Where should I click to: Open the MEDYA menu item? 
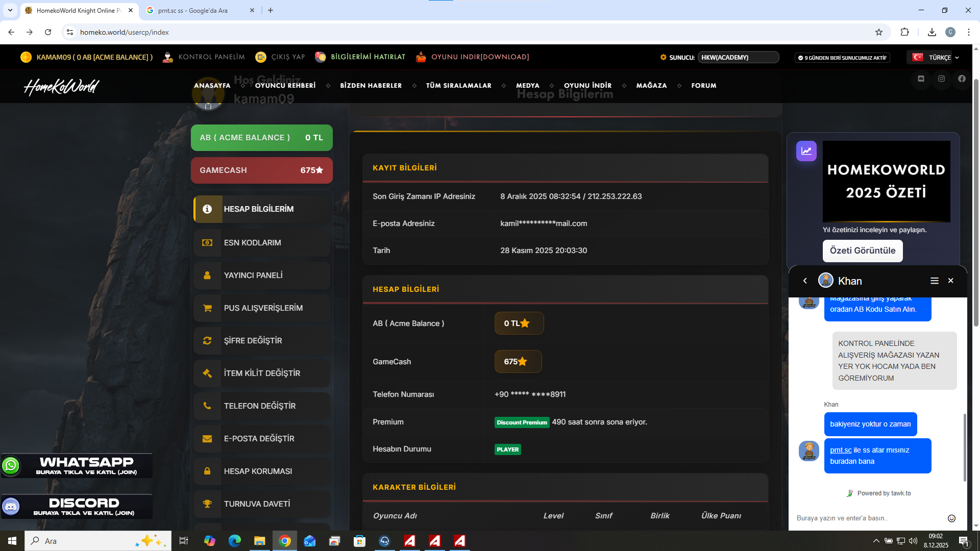coord(528,86)
